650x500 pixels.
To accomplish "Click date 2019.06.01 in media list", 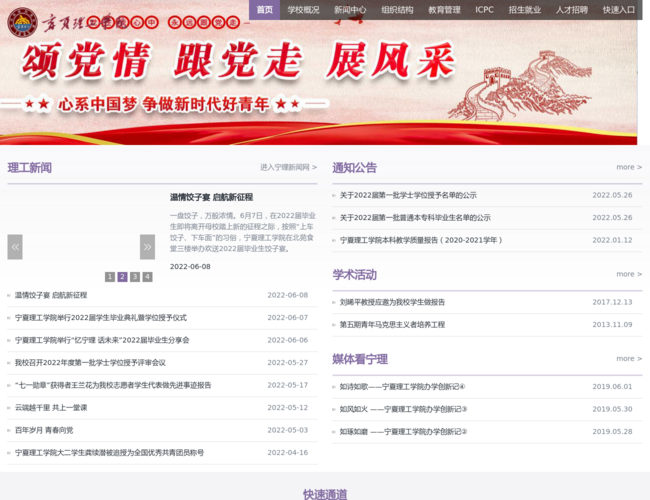I will click(612, 387).
